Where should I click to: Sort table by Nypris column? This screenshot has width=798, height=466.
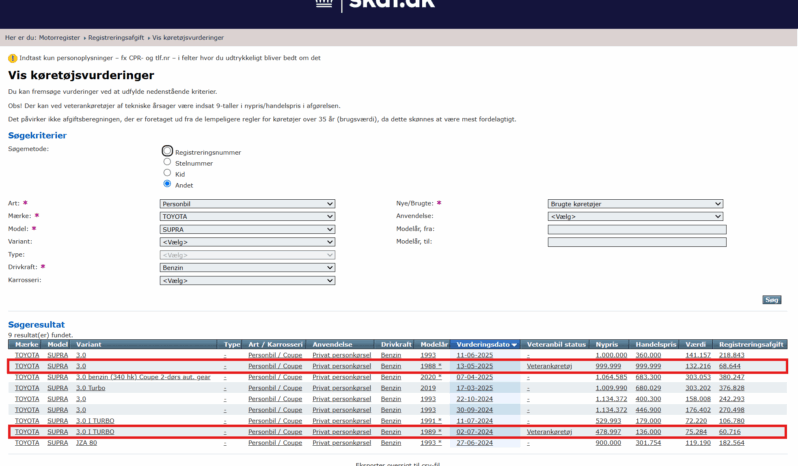click(x=607, y=344)
